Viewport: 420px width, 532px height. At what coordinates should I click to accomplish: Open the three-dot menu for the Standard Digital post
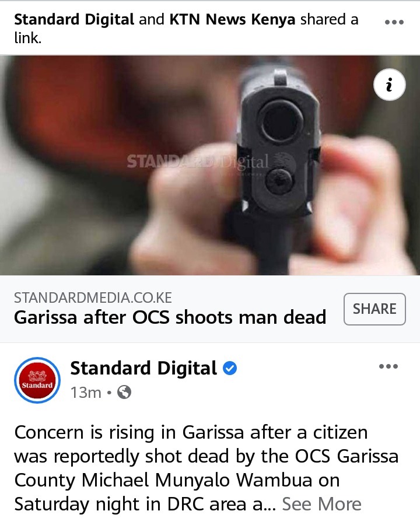pyautogui.click(x=388, y=366)
